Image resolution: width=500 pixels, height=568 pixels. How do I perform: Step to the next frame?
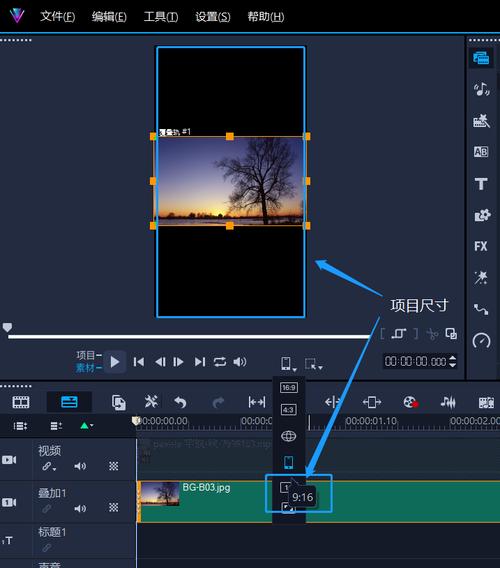tap(178, 362)
